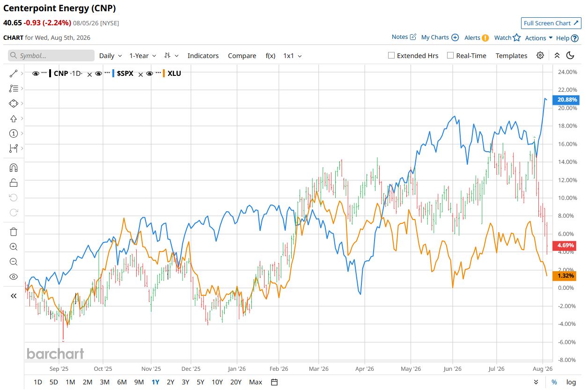Collapse the toolbar with double up chevron
The image size is (588, 390).
tap(557, 55)
